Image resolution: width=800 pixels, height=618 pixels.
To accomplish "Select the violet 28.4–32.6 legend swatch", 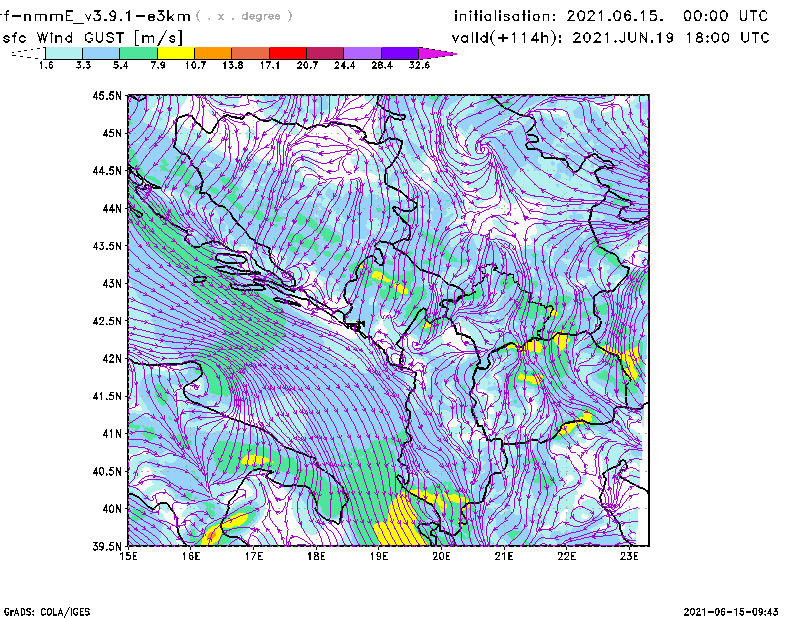I will (x=400, y=53).
